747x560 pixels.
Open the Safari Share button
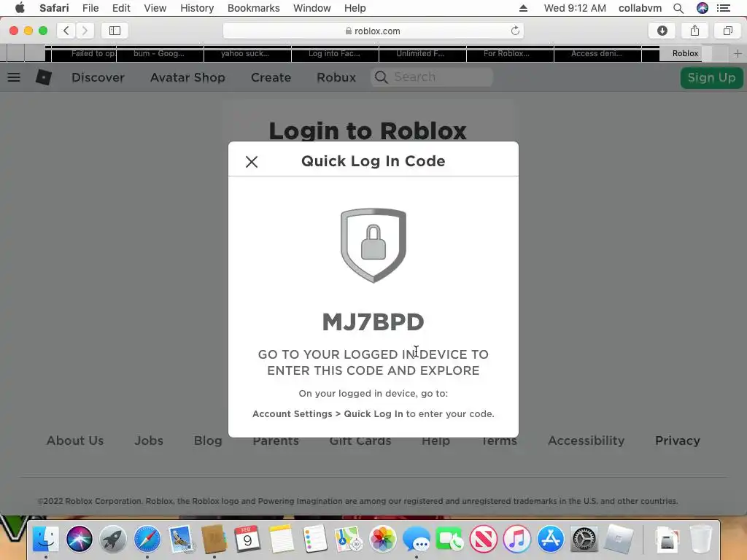coord(695,31)
